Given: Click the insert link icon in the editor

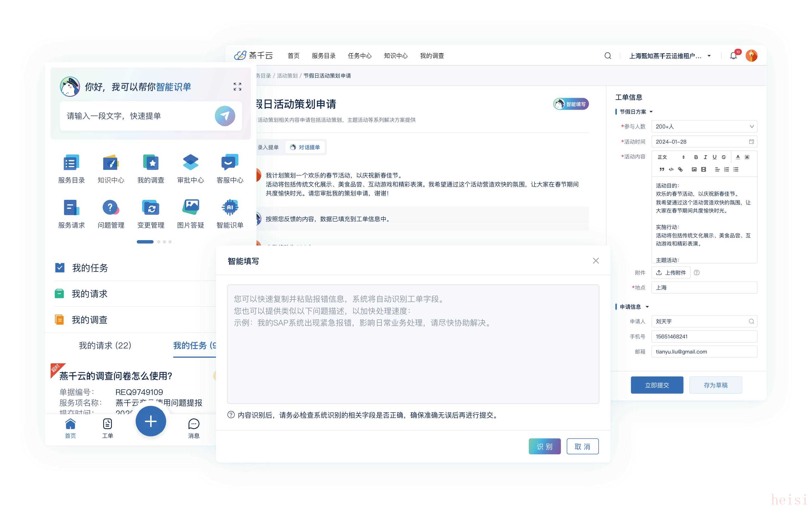Looking at the screenshot, I should (x=680, y=169).
